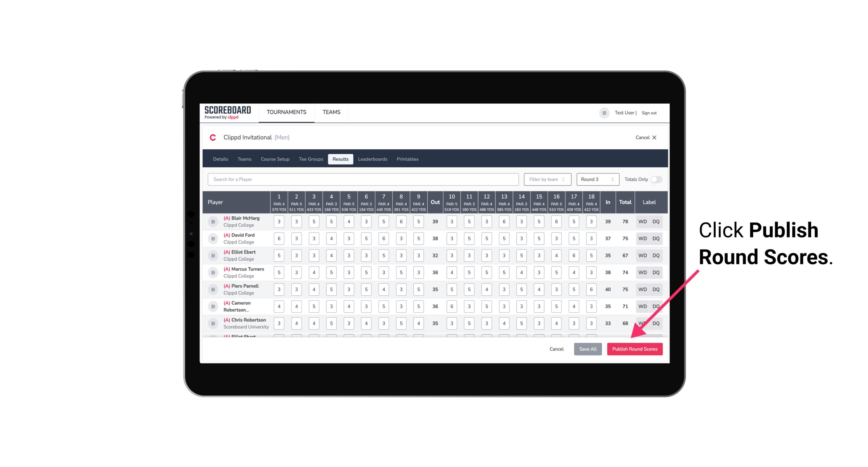Expand the Filter by team dropdown
The image size is (868, 467).
click(x=547, y=179)
